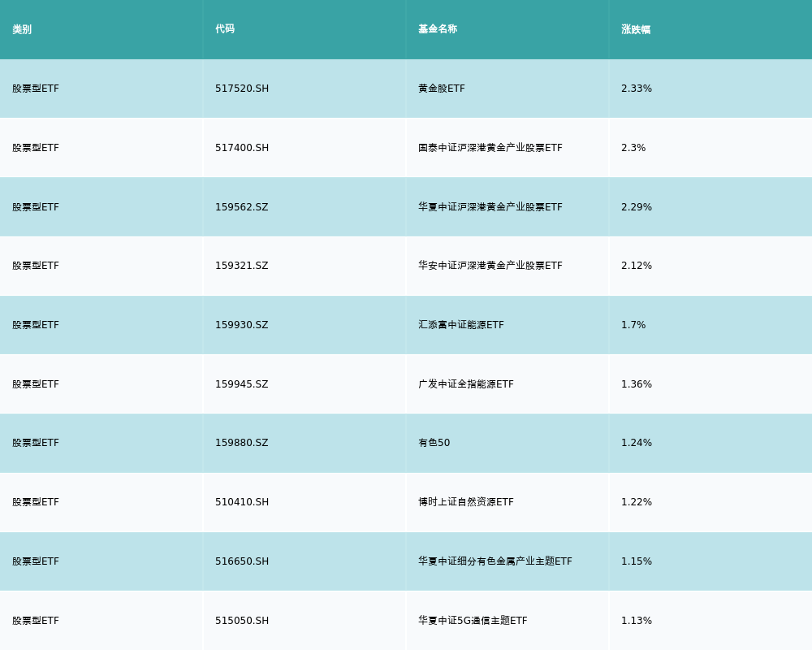Click the 1.13% change value
This screenshot has width=812, height=650.
tap(637, 621)
